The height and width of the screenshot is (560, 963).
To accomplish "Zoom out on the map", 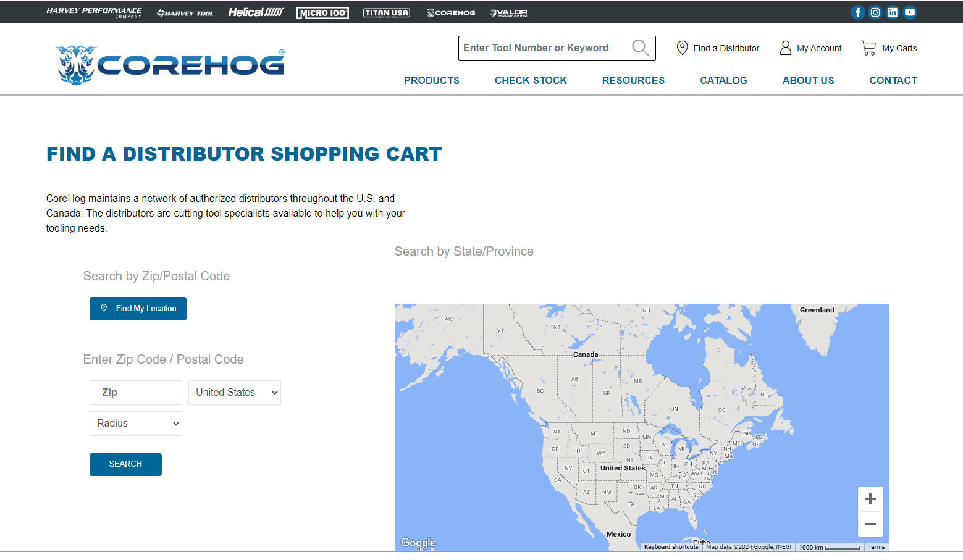I will (x=870, y=524).
